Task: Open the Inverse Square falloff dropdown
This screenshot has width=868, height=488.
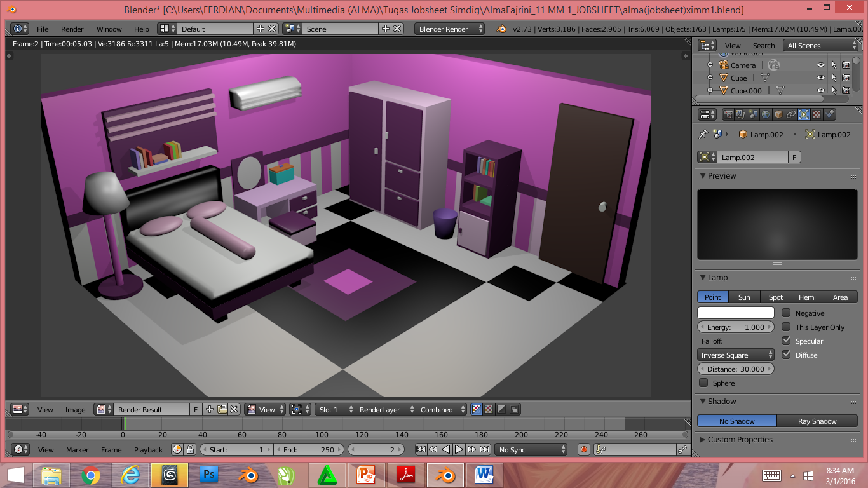Action: pyautogui.click(x=736, y=355)
